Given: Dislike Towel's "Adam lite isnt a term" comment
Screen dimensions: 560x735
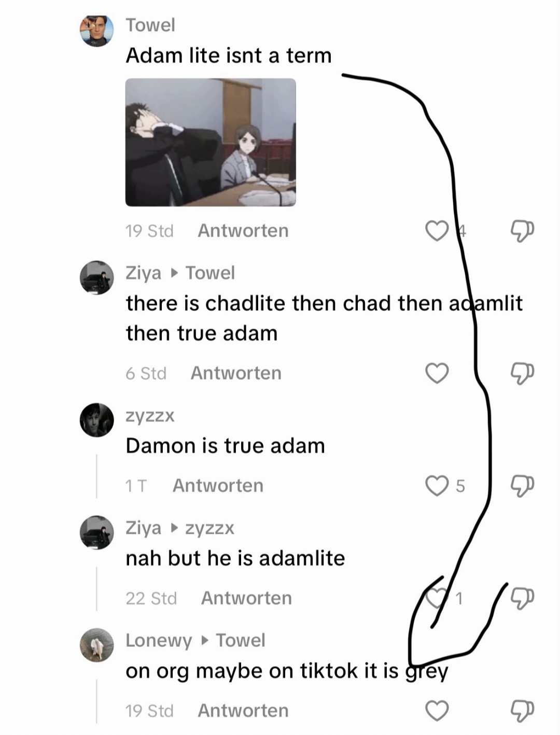Looking at the screenshot, I should coord(522,231).
